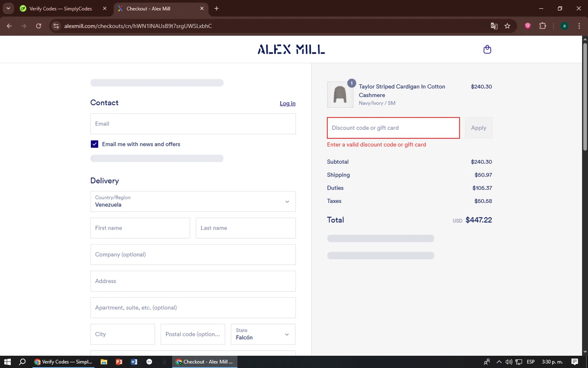Open the uBlock shield extension icon
The height and width of the screenshot is (368, 588).
528,26
